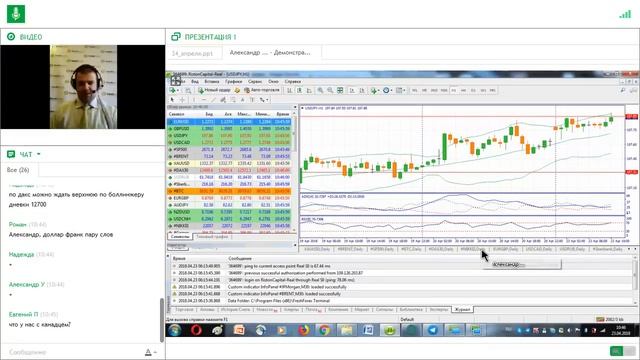Image resolution: width=640 pixels, height=360 pixels.
Task: Select the text label T tool
Action: point(252,100)
